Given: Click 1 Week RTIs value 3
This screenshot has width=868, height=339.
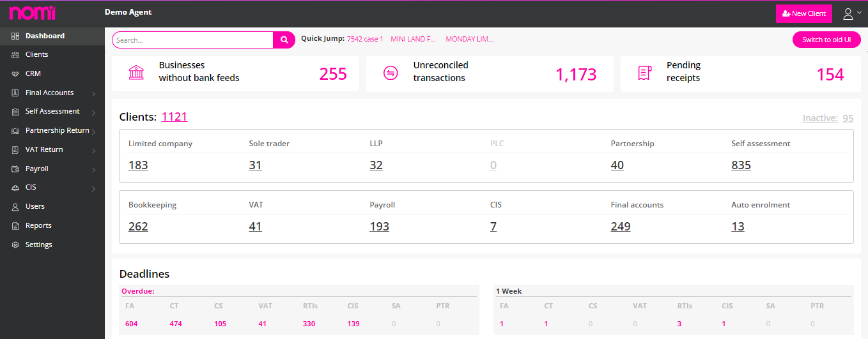Looking at the screenshot, I should click(679, 324).
